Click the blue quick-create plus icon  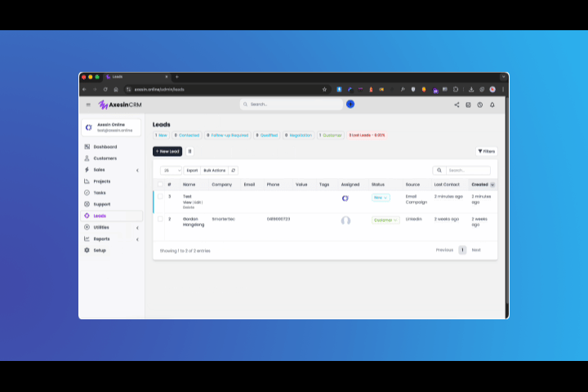[350, 104]
